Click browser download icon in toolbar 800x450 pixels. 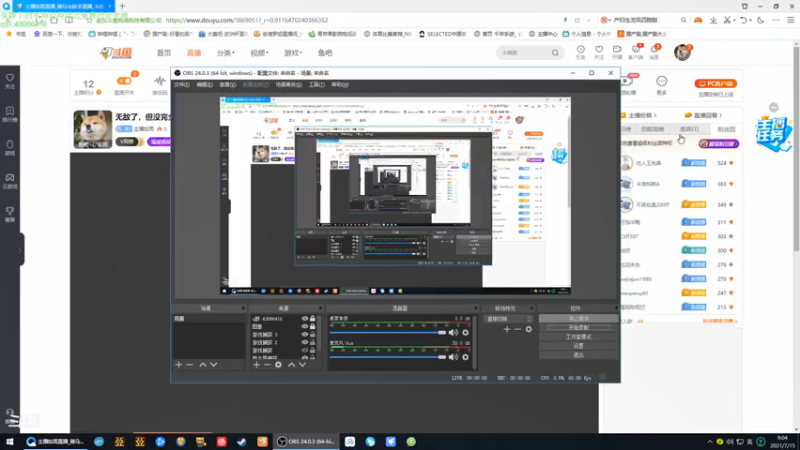(x=713, y=20)
